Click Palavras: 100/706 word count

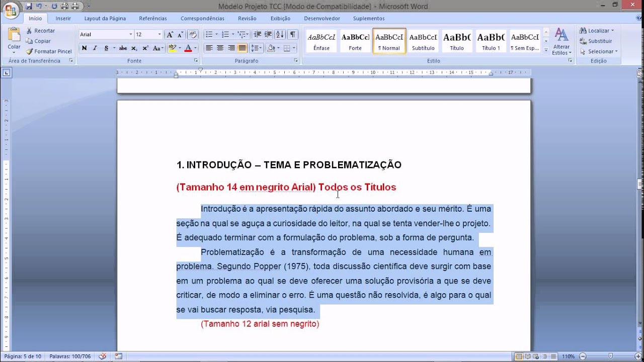70,356
